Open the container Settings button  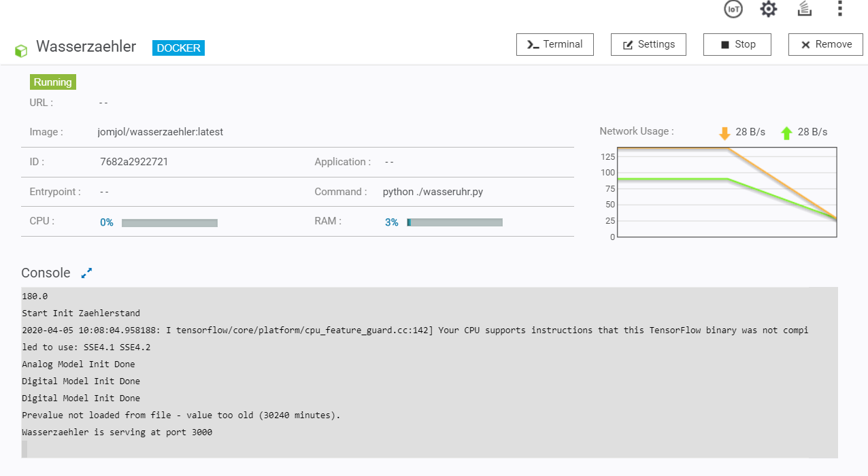[648, 44]
